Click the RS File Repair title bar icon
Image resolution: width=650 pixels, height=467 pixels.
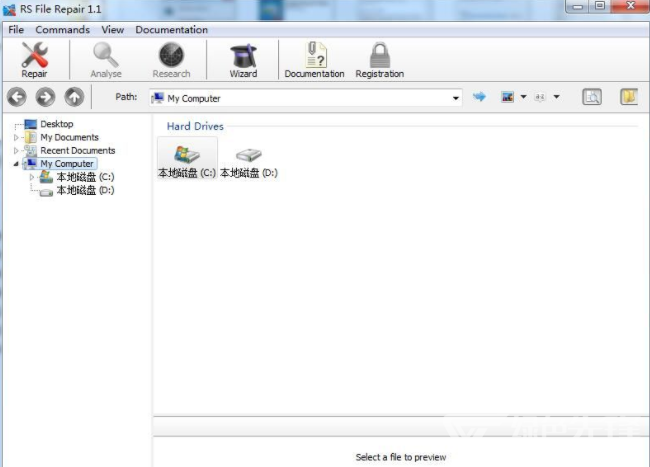pyautogui.click(x=10, y=10)
